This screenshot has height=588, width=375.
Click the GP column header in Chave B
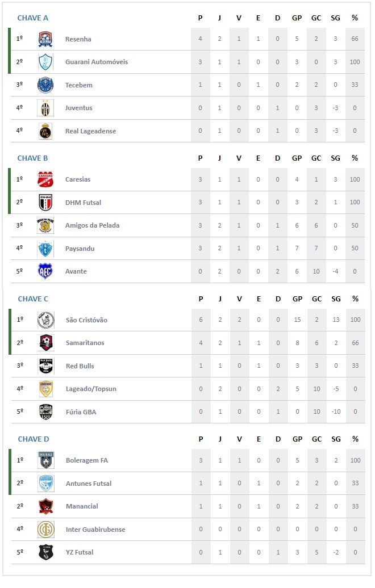[297, 158]
